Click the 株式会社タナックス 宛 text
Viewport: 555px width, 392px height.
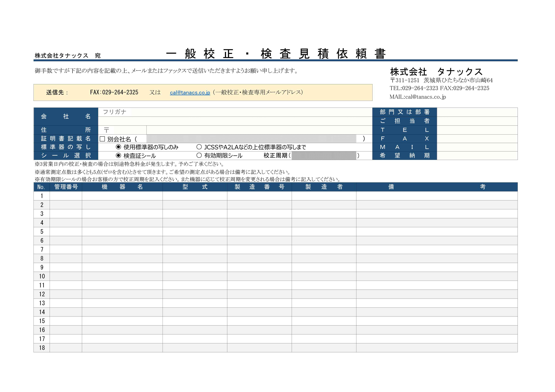(x=68, y=56)
